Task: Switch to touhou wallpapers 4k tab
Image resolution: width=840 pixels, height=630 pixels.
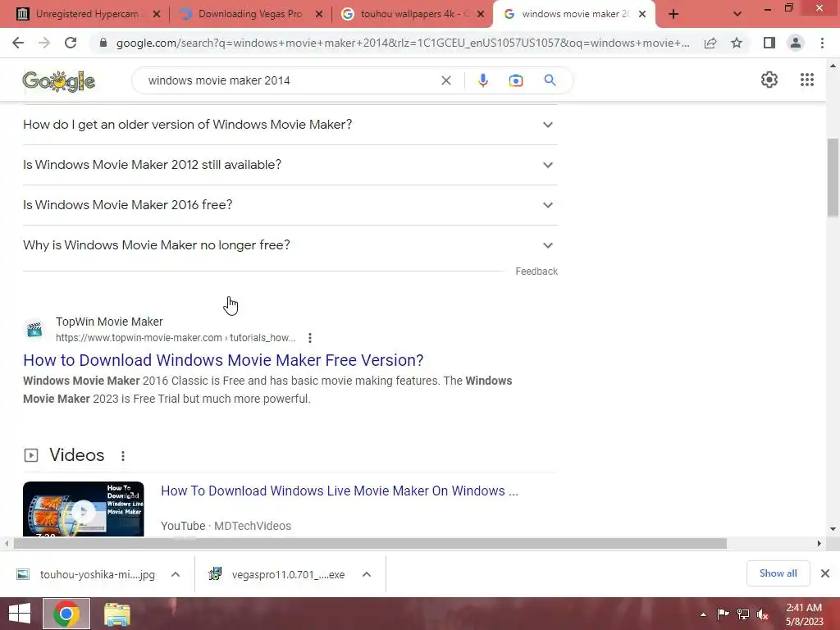Action: [413, 14]
